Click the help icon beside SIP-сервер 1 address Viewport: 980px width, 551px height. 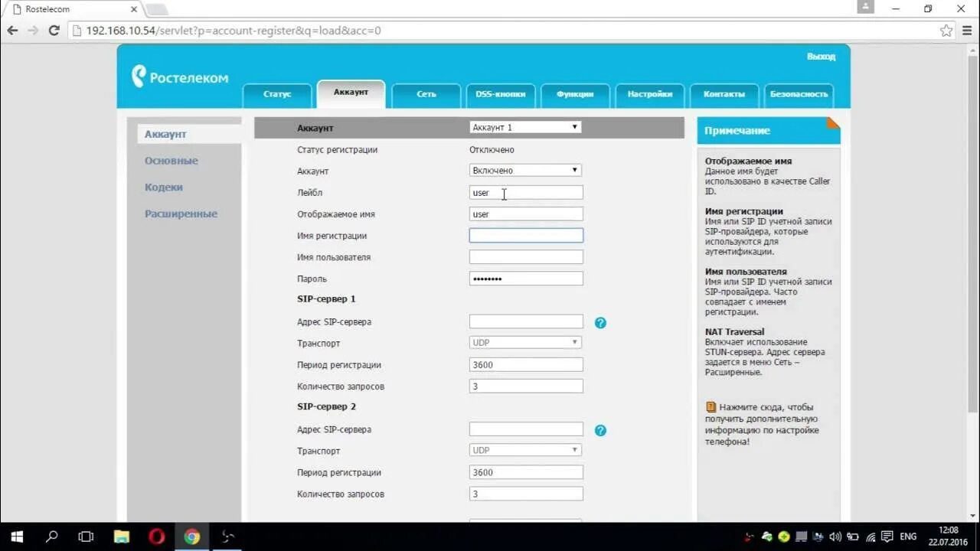(x=600, y=323)
